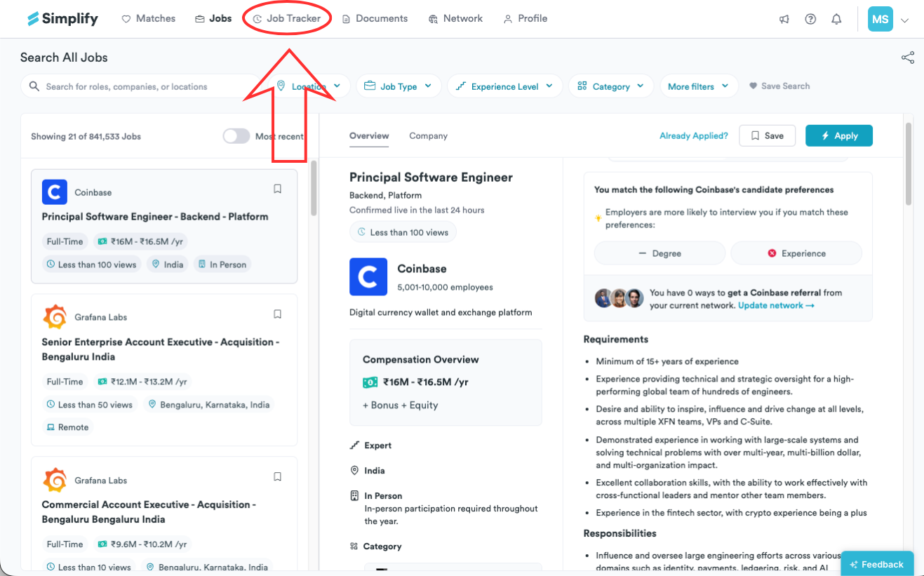Switch to the Company tab

pos(428,136)
